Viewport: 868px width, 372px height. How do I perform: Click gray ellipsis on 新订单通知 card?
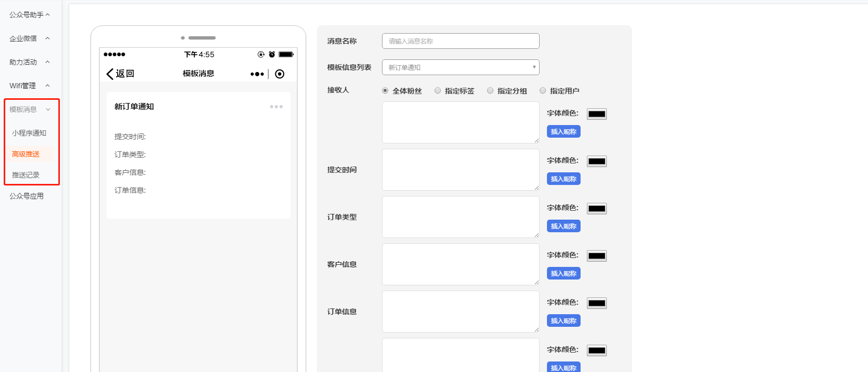[x=276, y=107]
